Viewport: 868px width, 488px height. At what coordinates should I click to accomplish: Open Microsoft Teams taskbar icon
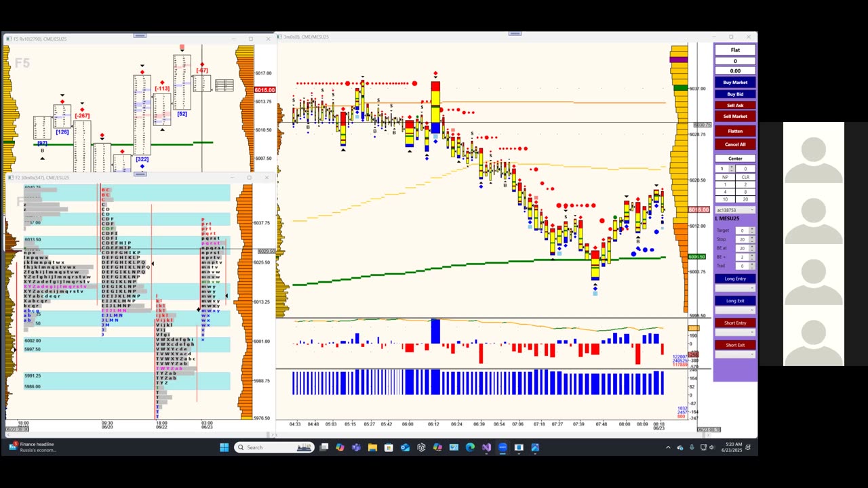coord(356,447)
